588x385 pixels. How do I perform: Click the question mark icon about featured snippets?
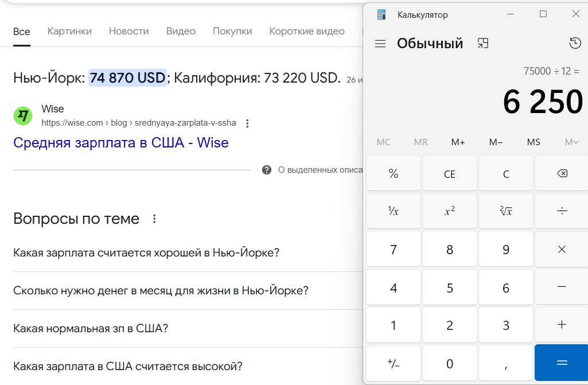pos(267,170)
